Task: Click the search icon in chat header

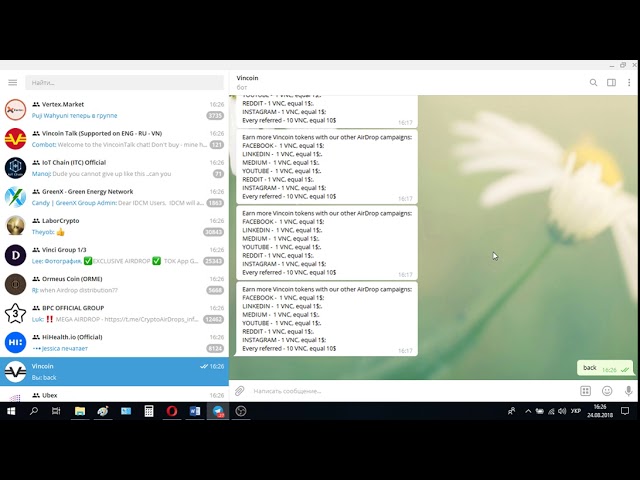Action: (x=593, y=82)
